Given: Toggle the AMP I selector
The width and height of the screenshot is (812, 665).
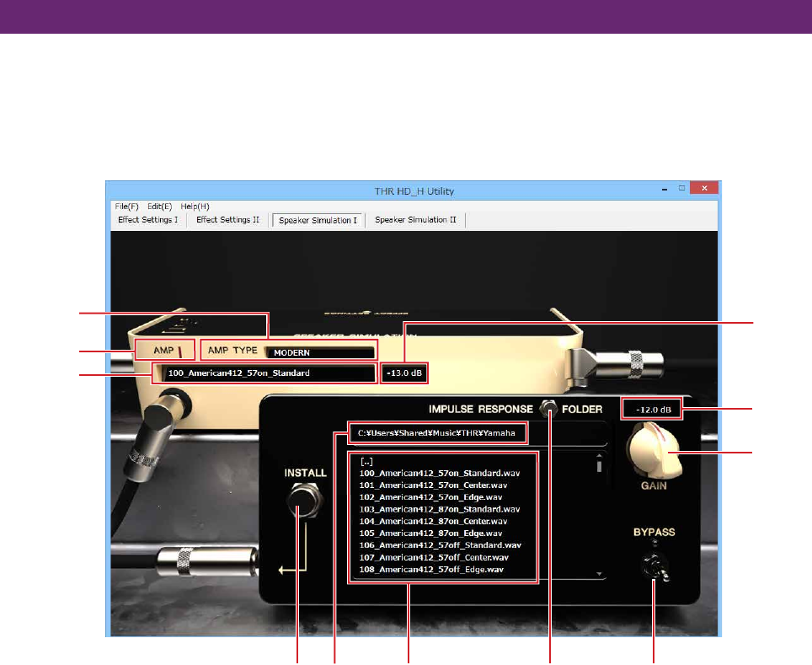Looking at the screenshot, I should (x=166, y=351).
